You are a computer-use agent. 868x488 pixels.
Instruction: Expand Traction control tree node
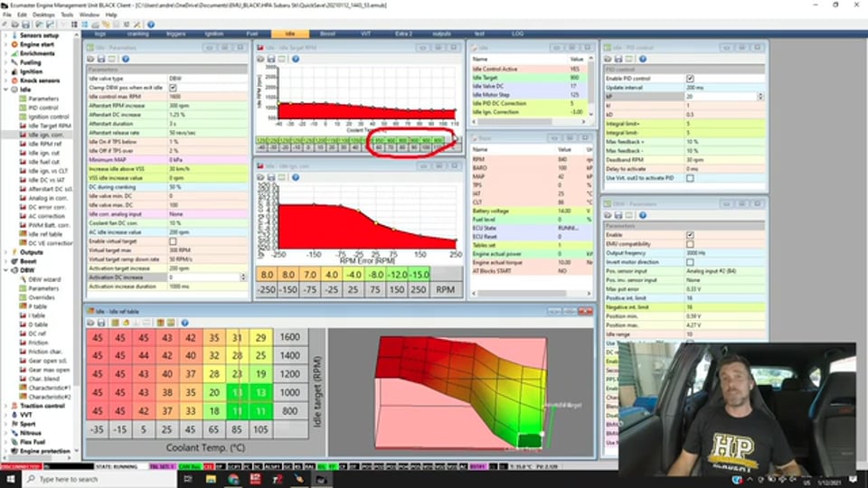click(6, 406)
